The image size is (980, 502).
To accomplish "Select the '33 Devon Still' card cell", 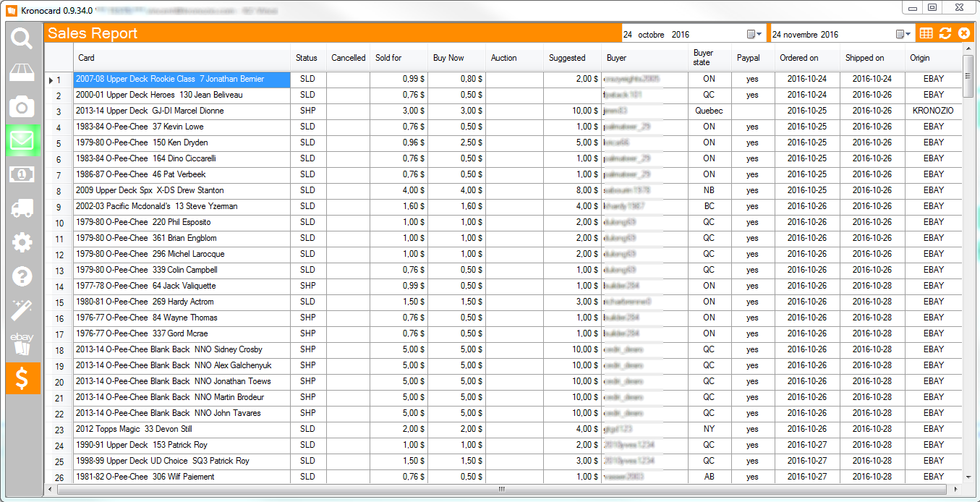I will click(x=182, y=430).
